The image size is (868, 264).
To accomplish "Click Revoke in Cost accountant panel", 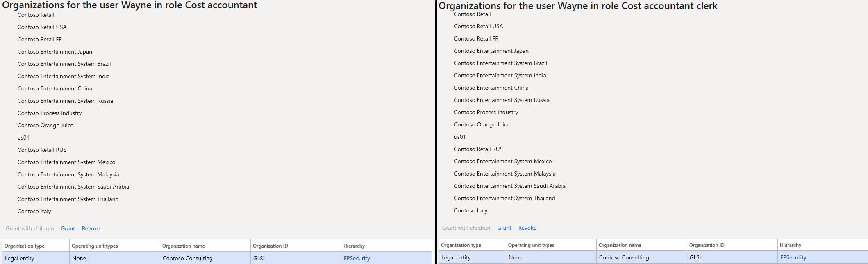I will (x=91, y=228).
